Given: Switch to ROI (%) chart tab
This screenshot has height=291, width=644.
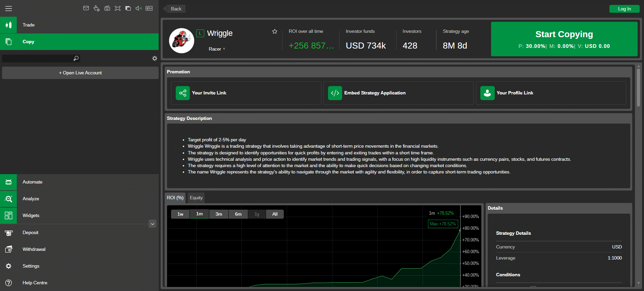Looking at the screenshot, I should coord(175,198).
